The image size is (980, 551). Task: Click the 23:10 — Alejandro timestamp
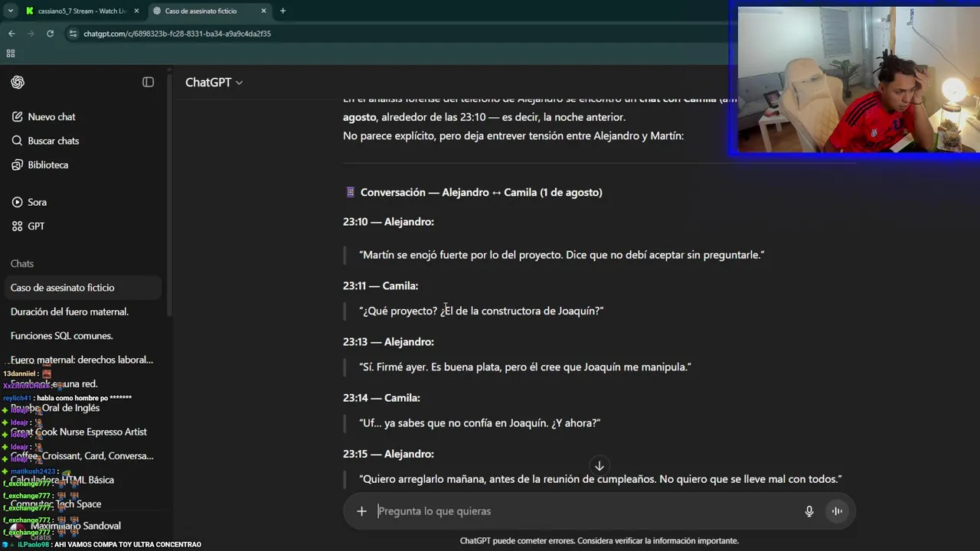tap(388, 222)
